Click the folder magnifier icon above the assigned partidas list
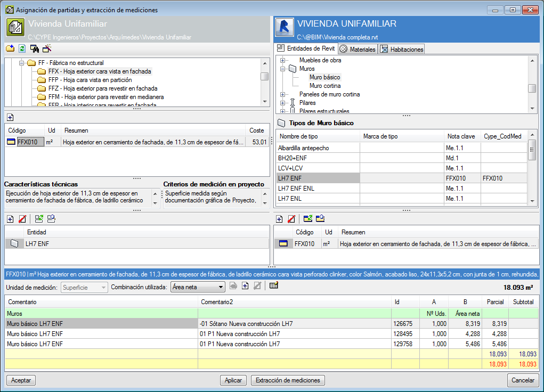The height and width of the screenshot is (392, 544). [320, 219]
